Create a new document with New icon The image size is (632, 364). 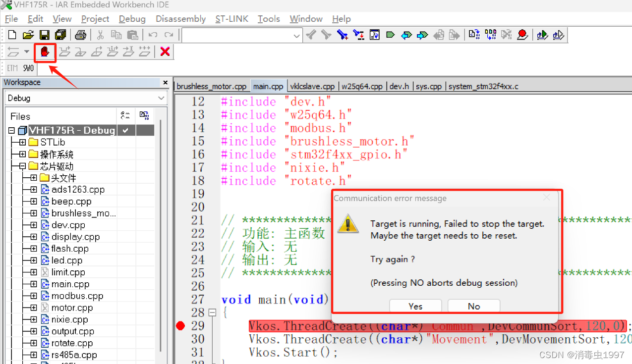12,35
